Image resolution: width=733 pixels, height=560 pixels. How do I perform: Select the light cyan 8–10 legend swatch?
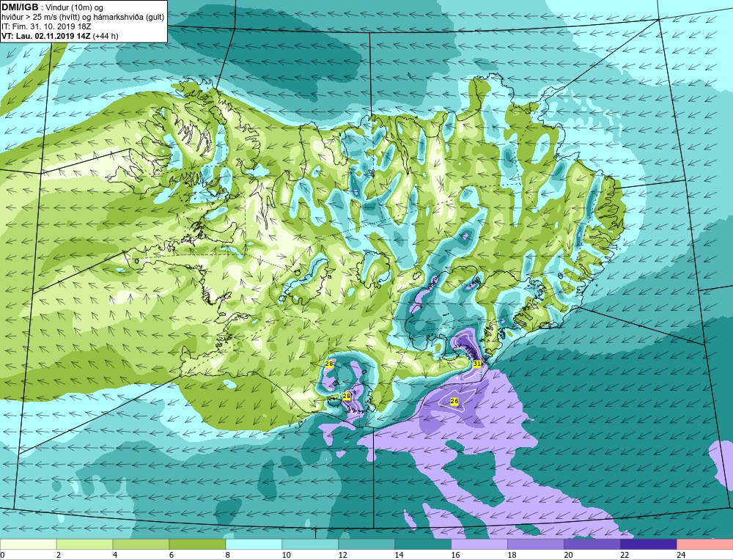pos(254,545)
